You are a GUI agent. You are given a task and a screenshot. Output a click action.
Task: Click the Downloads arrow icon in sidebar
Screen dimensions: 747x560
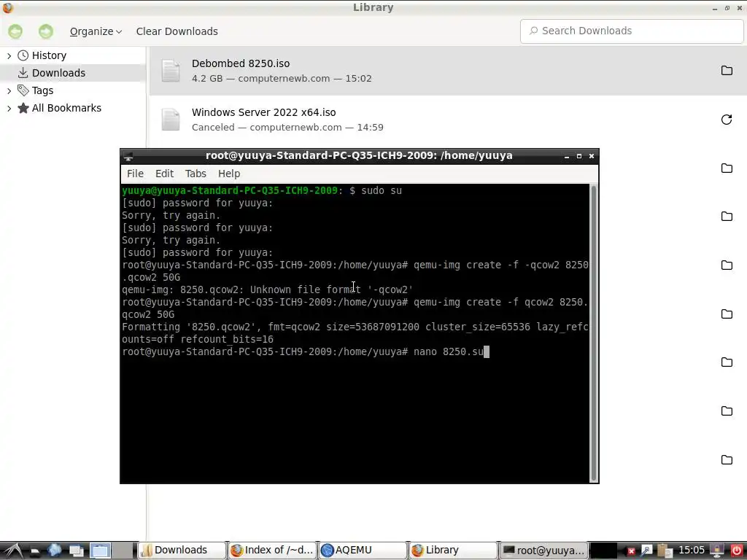[x=23, y=73]
